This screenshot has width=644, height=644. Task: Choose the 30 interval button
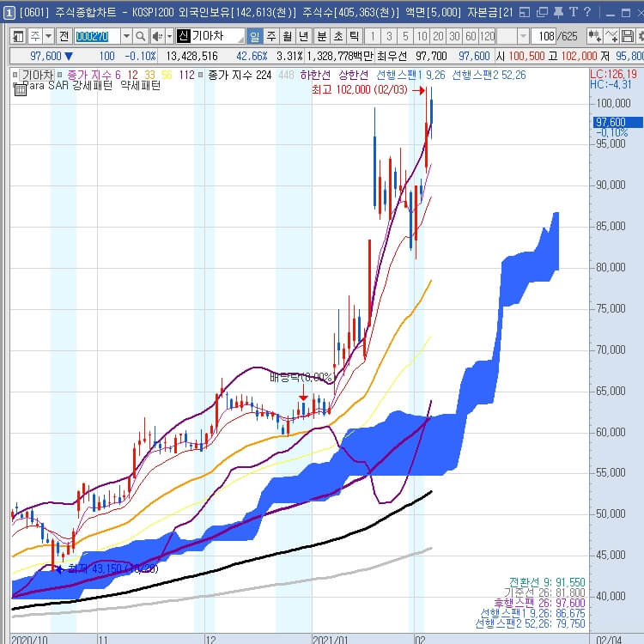[x=454, y=37]
